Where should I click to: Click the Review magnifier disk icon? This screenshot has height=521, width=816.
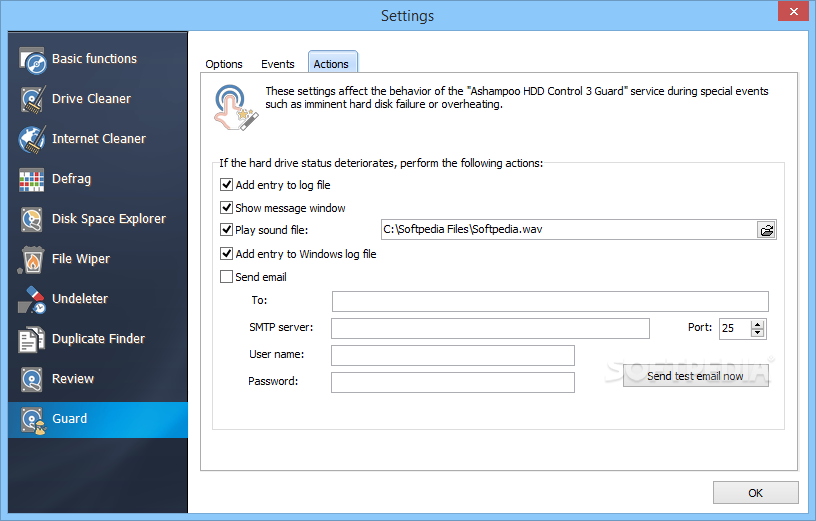(x=32, y=379)
